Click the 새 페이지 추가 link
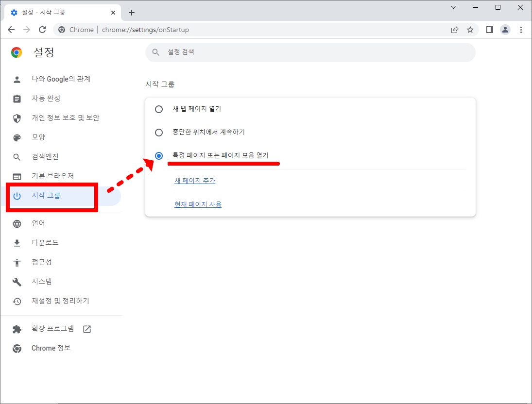Image resolution: width=532 pixels, height=404 pixels. (195, 180)
